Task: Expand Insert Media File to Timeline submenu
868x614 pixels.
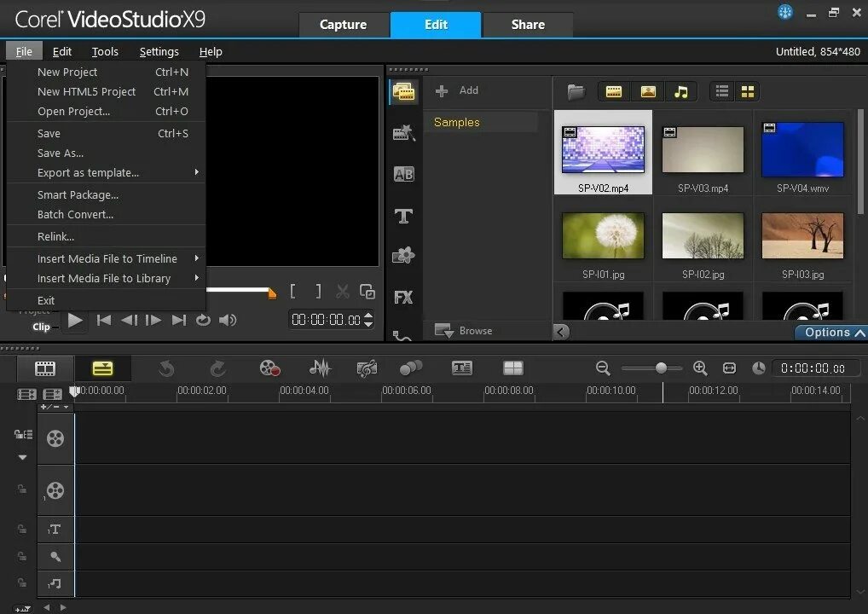Action: tap(196, 258)
